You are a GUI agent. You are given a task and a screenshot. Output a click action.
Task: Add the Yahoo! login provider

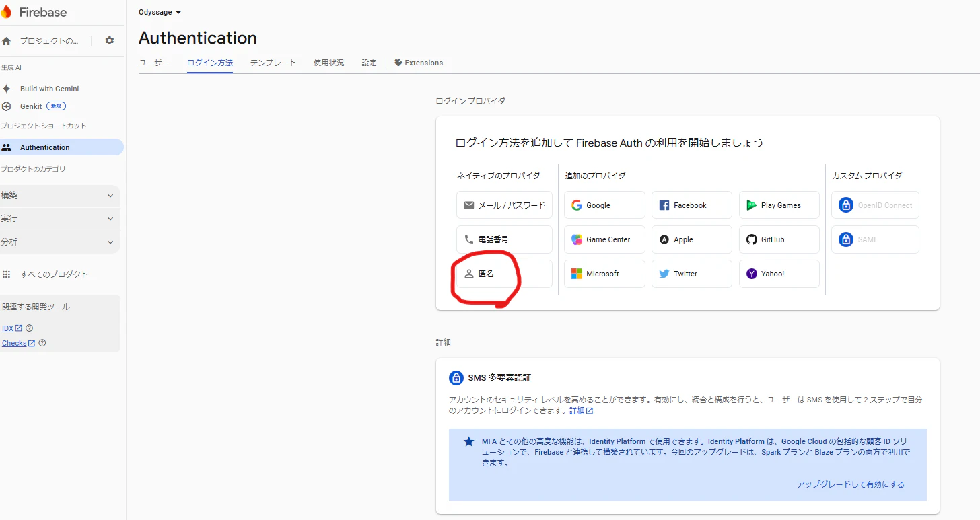[x=779, y=274]
